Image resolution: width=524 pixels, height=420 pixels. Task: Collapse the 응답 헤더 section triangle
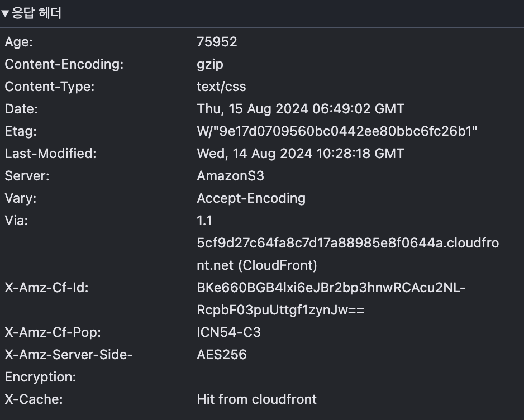click(x=6, y=13)
